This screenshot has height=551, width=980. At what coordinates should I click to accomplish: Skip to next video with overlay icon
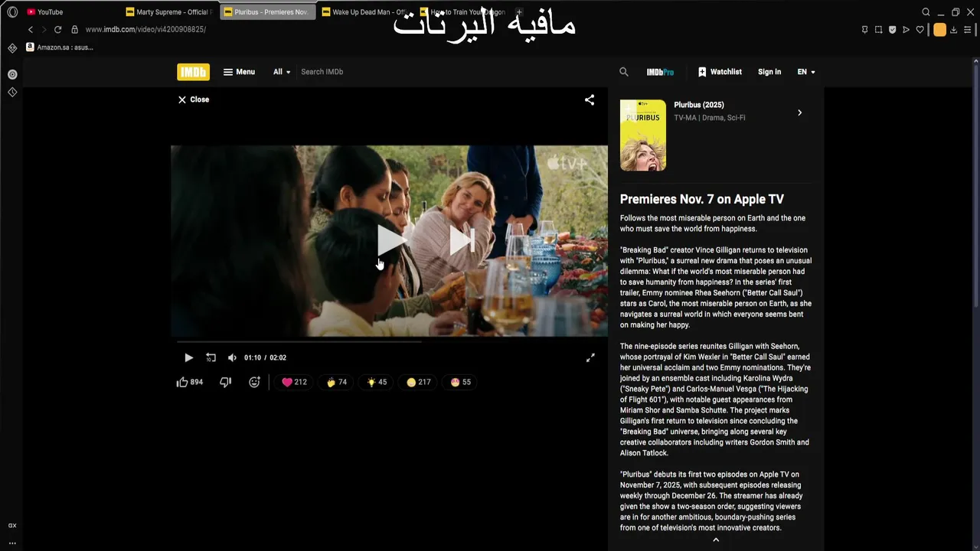click(462, 241)
